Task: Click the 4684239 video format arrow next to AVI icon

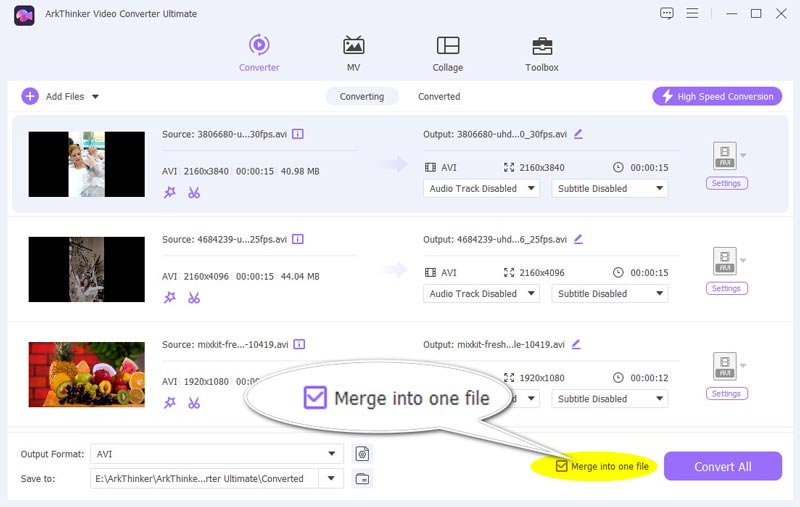Action: tap(743, 260)
